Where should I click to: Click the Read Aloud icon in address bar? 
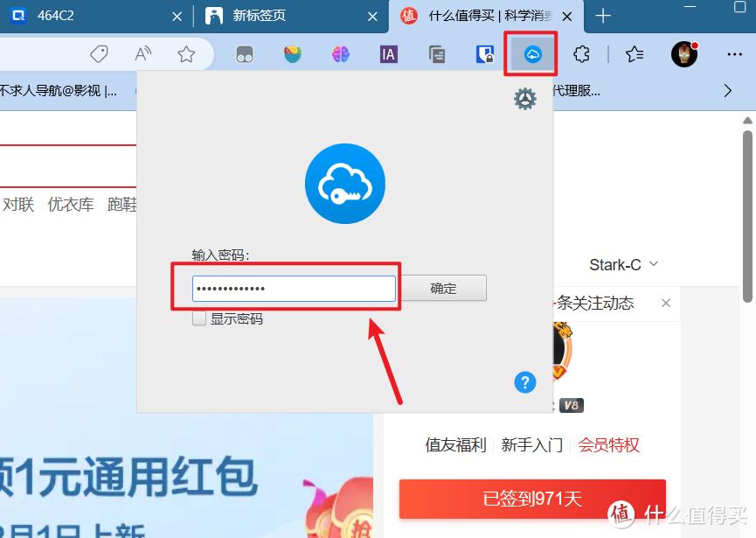pyautogui.click(x=143, y=54)
